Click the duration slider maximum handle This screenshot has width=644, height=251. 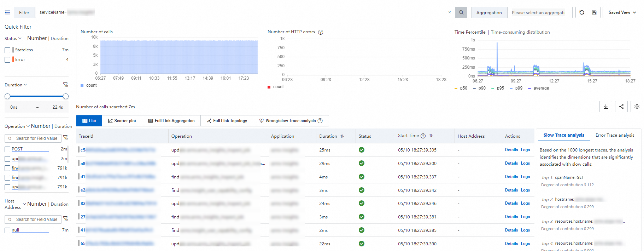coord(65,96)
